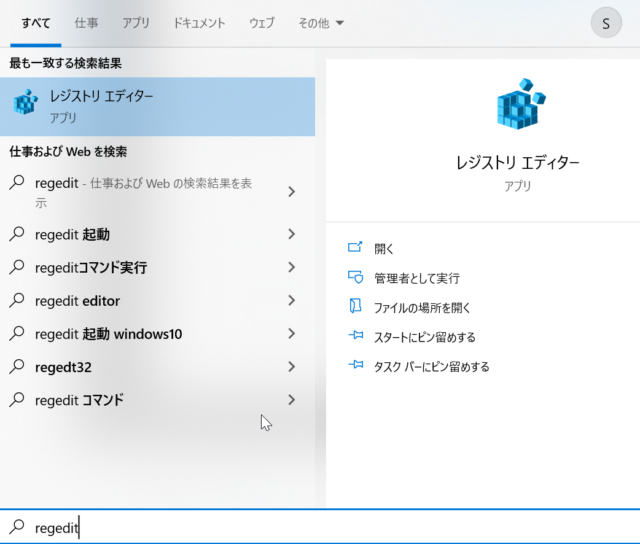Select the suggestion regedit 起動
640x544 pixels.
pos(157,234)
